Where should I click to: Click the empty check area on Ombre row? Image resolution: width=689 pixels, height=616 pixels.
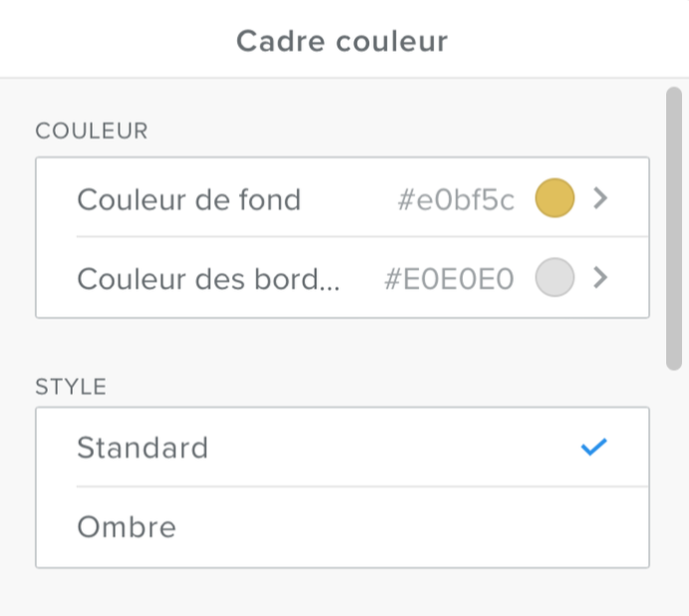pyautogui.click(x=593, y=527)
